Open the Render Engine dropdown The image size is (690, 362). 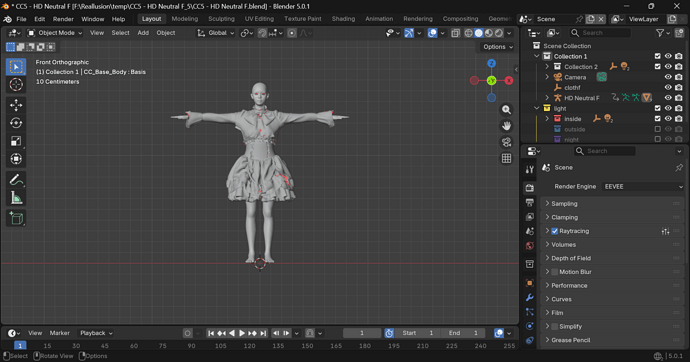pyautogui.click(x=642, y=186)
